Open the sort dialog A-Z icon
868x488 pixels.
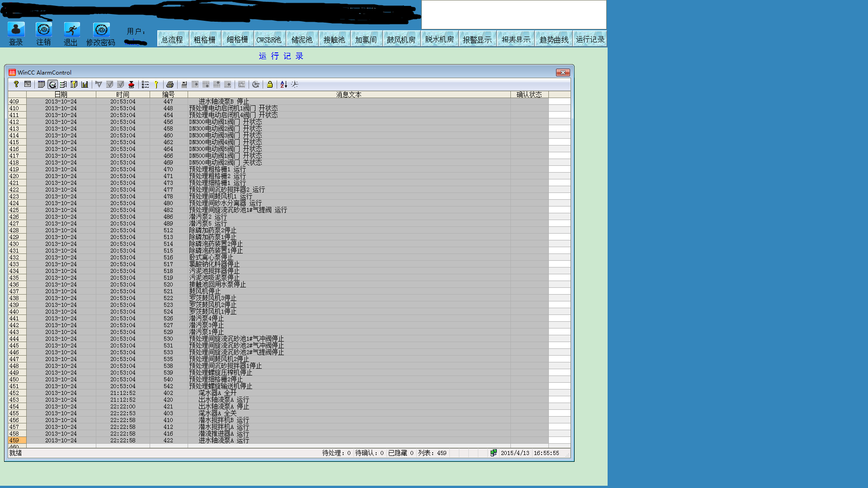283,84
